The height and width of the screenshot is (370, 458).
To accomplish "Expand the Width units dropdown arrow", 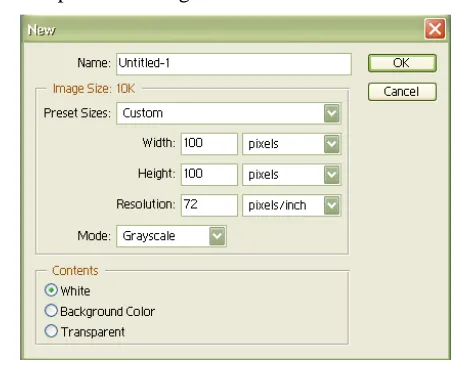I will pos(331,144).
